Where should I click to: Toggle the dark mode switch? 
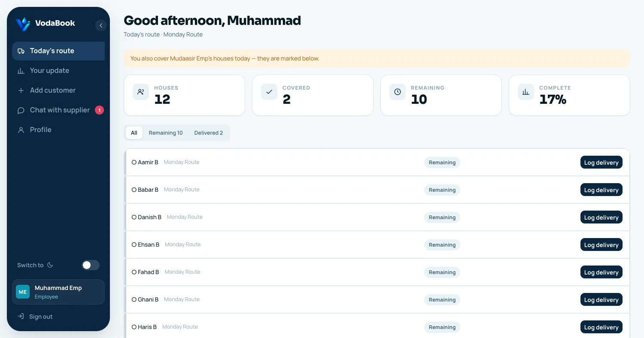pyautogui.click(x=91, y=265)
